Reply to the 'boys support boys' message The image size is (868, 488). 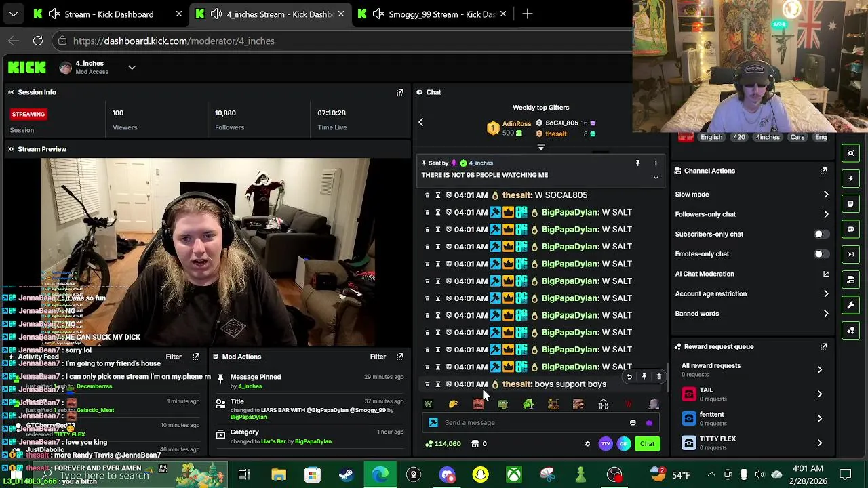pos(629,377)
